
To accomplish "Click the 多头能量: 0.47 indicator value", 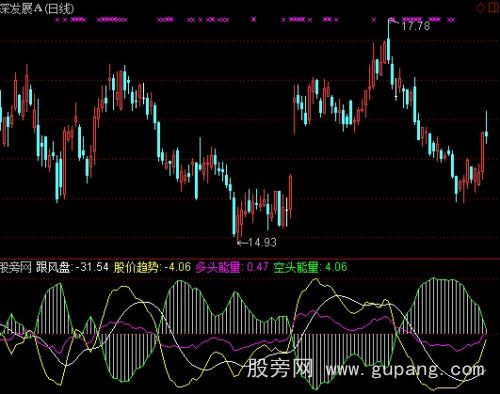I will coord(232,267).
